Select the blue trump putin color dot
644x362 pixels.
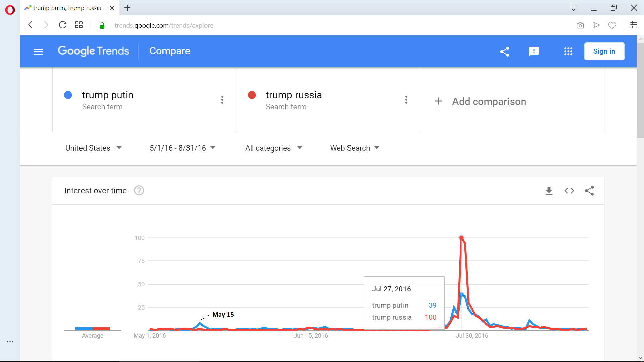coord(68,95)
